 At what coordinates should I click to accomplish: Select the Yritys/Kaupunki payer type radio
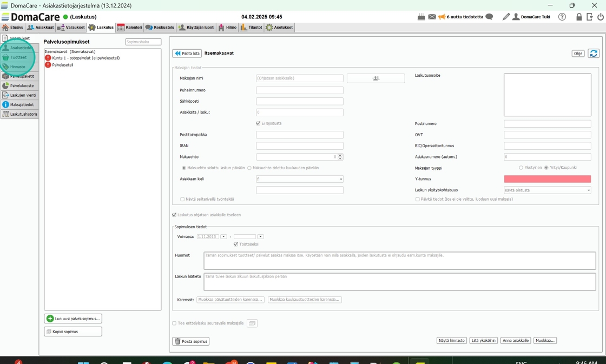point(546,168)
